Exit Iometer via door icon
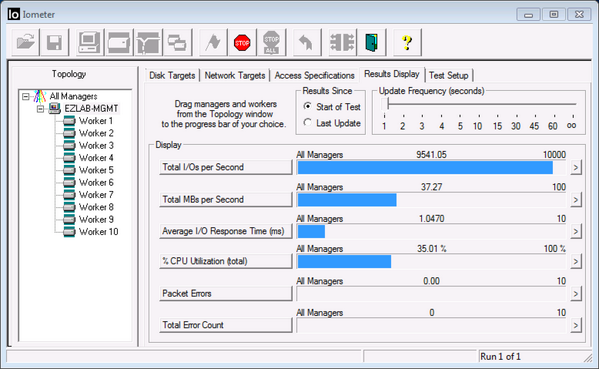599x369 pixels. pyautogui.click(x=371, y=42)
